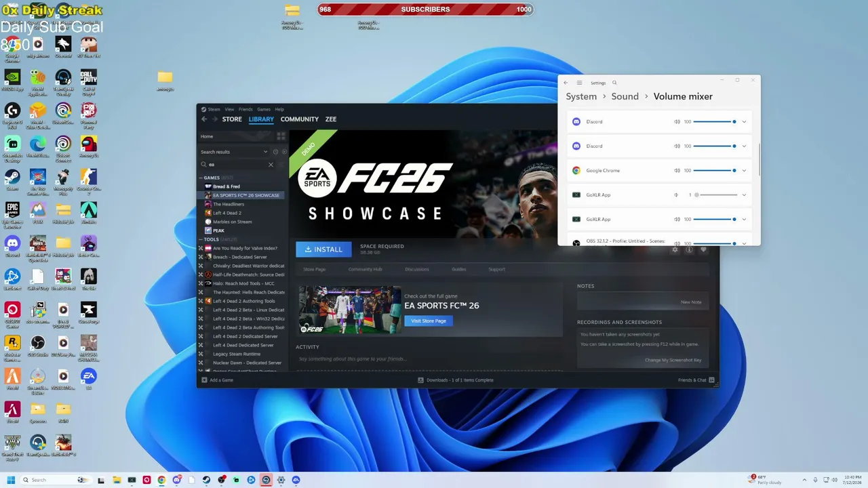Toggle favorite heart for FC 26 Showcase

[x=703, y=249]
